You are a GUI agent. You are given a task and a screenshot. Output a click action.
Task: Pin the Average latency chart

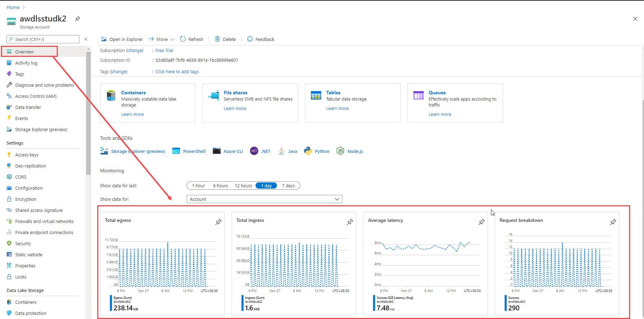tap(481, 222)
